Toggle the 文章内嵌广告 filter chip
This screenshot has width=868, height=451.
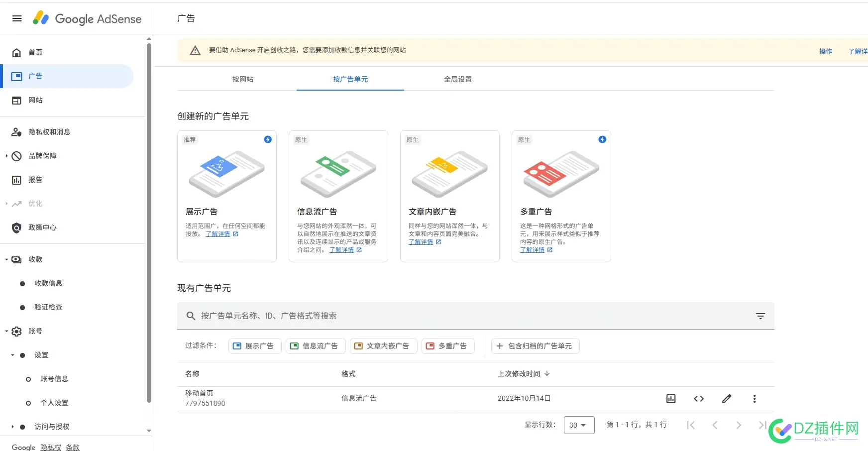383,346
